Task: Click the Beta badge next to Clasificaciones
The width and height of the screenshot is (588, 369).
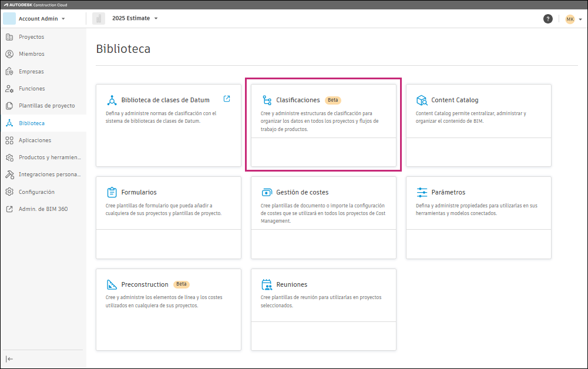Action: [333, 100]
